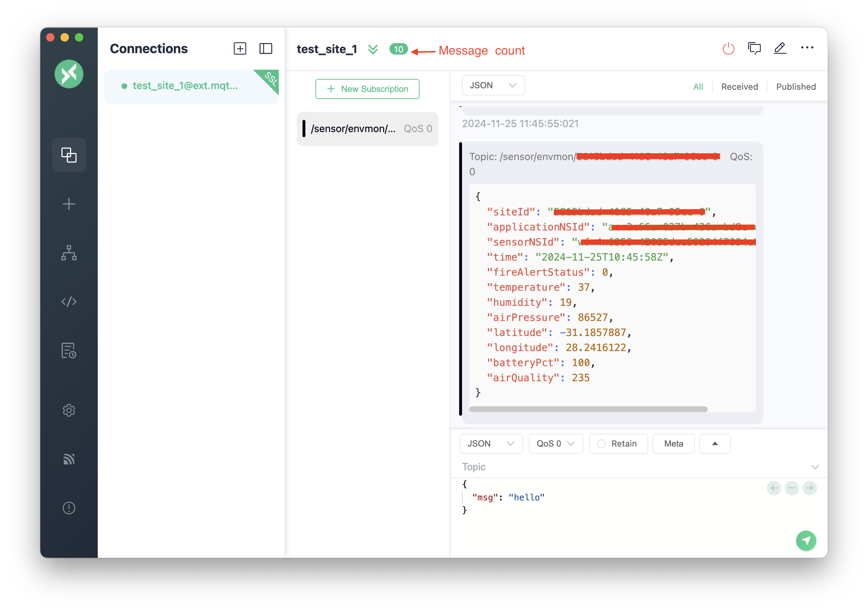Filter to Published messages
The width and height of the screenshot is (868, 611).
coord(796,87)
